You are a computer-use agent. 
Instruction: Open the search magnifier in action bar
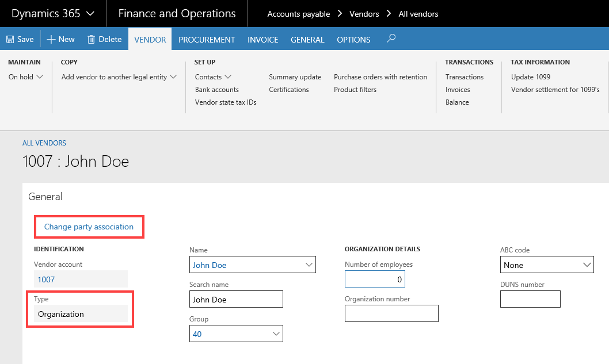tap(391, 39)
